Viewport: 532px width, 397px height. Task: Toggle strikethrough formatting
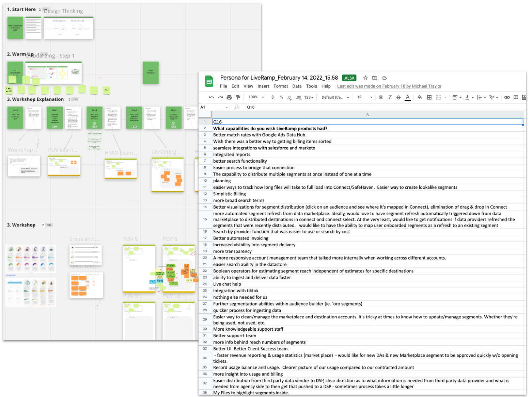click(x=398, y=97)
